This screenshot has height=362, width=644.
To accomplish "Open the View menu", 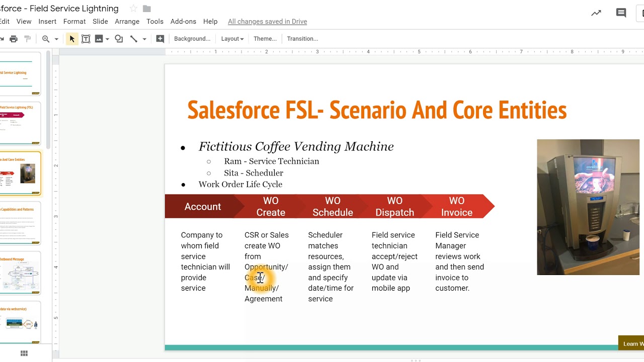I will 24,22.
